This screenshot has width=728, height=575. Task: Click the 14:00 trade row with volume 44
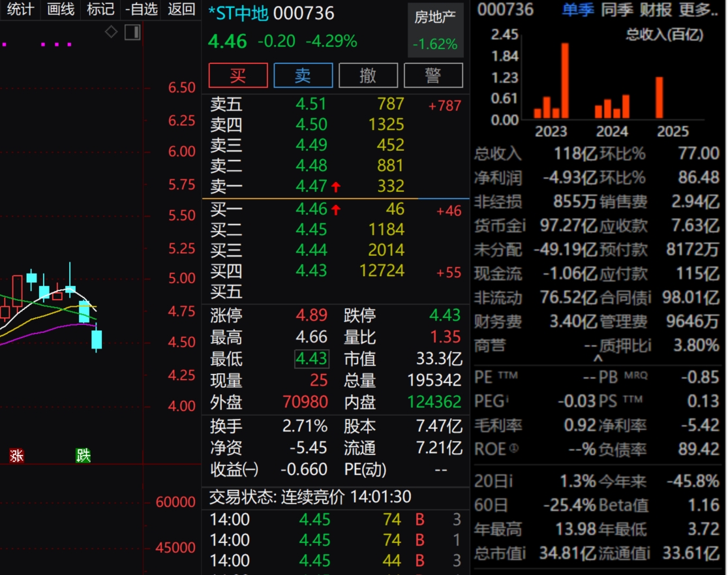click(336, 560)
